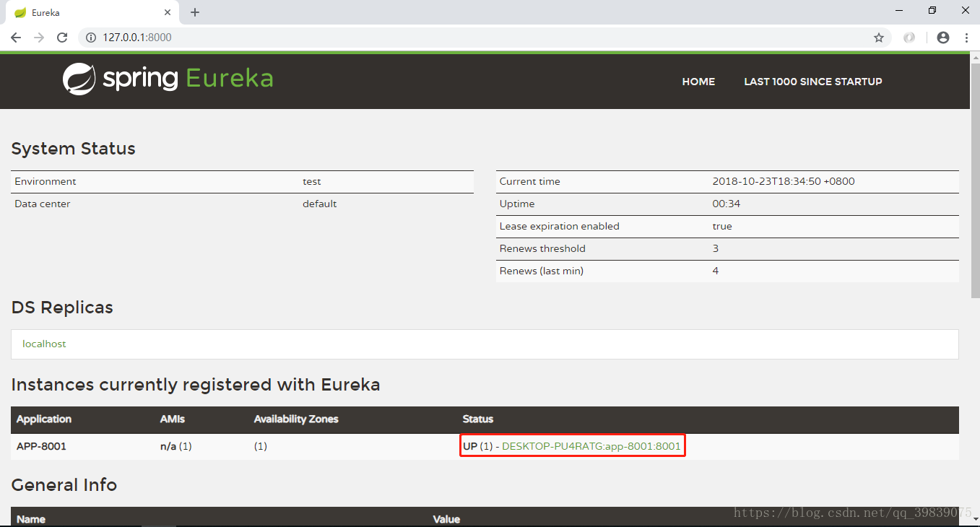Open the user profile avatar icon
Screen dimensions: 980x527
pos(943,38)
